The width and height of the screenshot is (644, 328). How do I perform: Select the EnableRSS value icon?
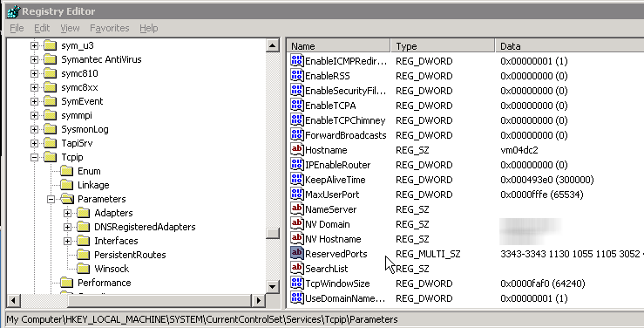(297, 76)
